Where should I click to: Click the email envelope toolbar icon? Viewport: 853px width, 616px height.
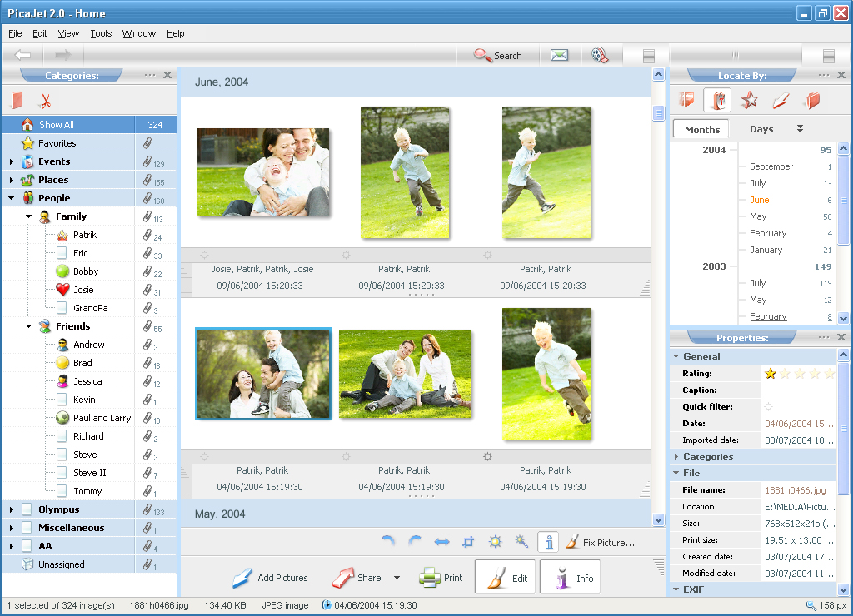[559, 55]
